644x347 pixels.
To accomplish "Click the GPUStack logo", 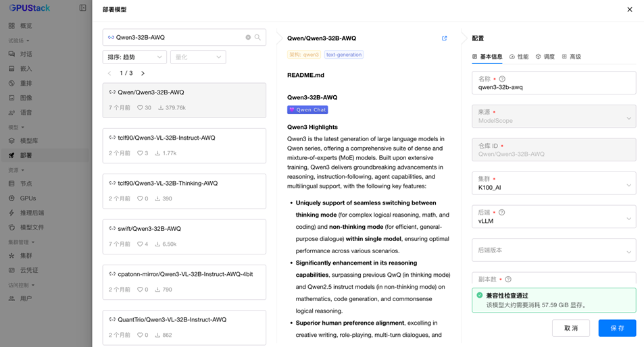I will (x=30, y=8).
